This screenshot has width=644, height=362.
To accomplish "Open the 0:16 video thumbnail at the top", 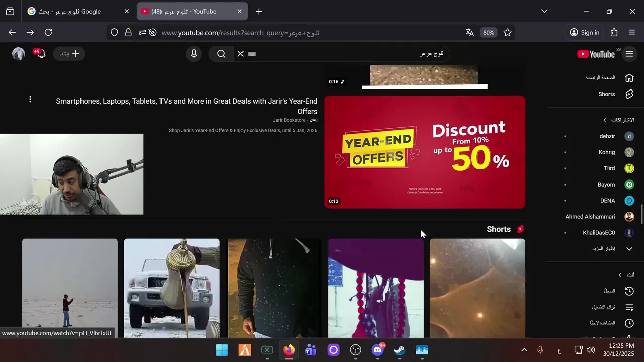I will point(425,77).
